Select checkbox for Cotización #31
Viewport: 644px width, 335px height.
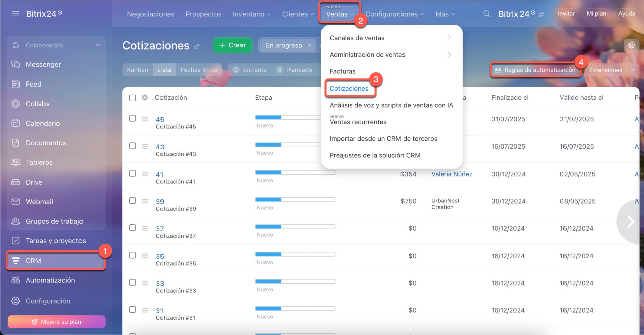pyautogui.click(x=132, y=309)
